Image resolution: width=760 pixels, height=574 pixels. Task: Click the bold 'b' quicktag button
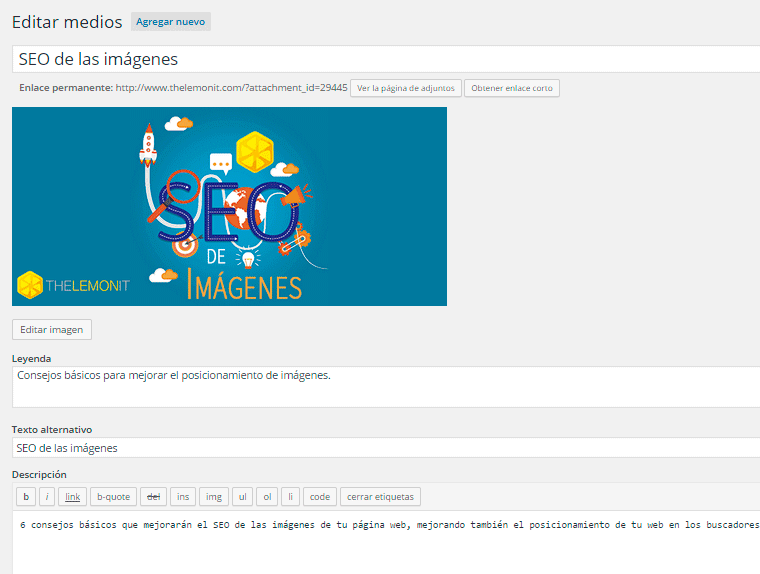click(x=26, y=497)
